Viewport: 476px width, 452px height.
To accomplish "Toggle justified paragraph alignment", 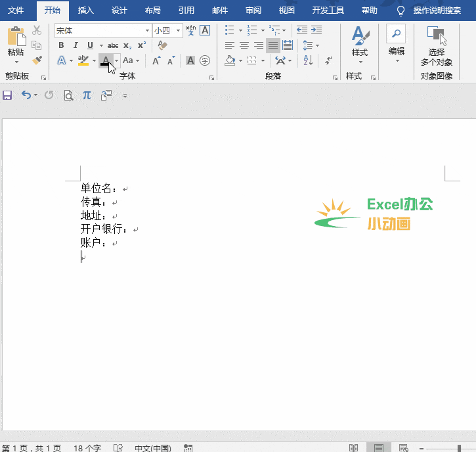I will [x=272, y=45].
